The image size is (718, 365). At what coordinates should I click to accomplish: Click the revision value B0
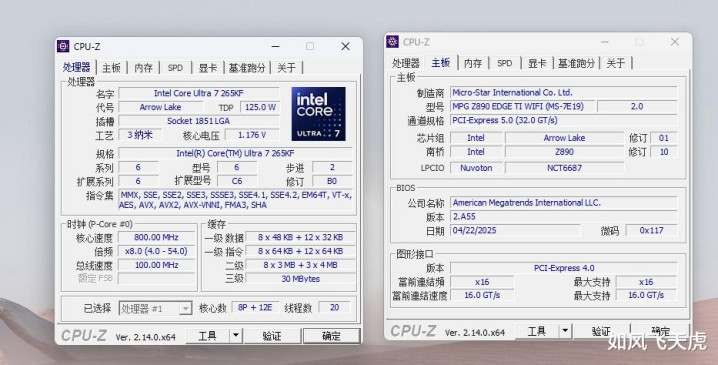pyautogui.click(x=332, y=181)
